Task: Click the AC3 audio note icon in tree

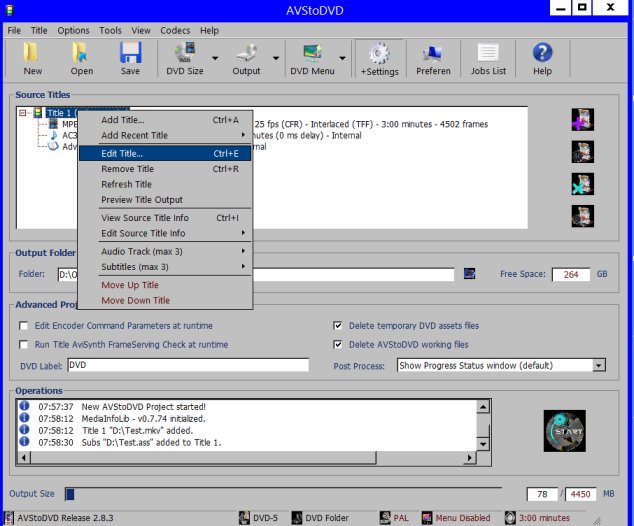Action: tap(53, 135)
